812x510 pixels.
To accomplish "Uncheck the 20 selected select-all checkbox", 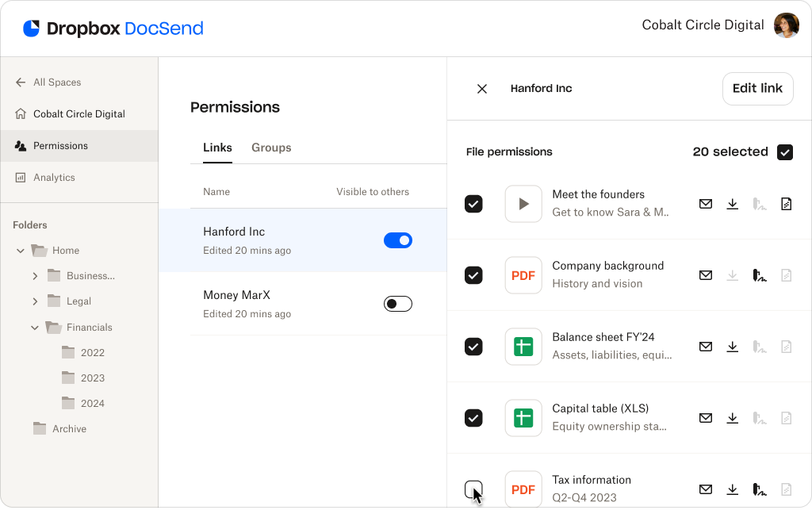I will click(x=785, y=152).
